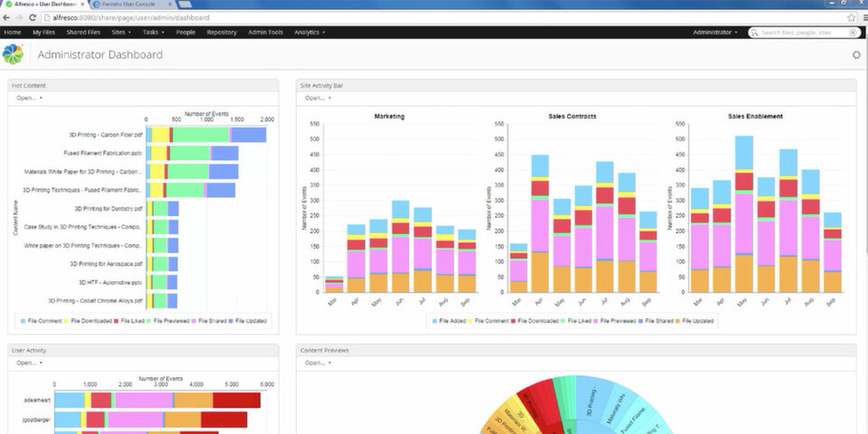Toggle File Updated in Site Activity legend
Image resolution: width=868 pixels, height=434 pixels.
click(x=694, y=321)
